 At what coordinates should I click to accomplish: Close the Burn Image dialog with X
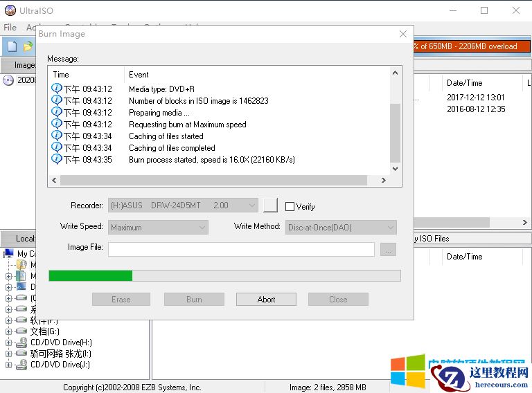coord(403,34)
